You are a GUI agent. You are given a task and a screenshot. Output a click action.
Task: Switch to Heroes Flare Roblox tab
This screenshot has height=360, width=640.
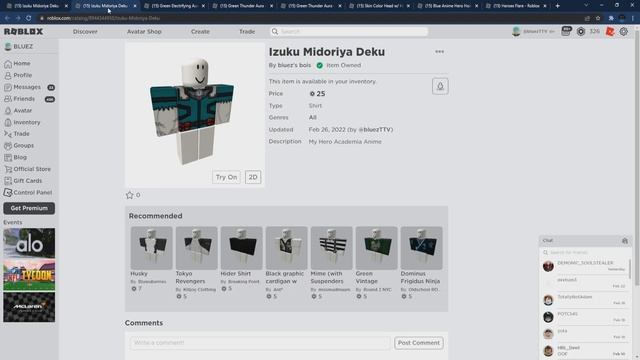516,6
